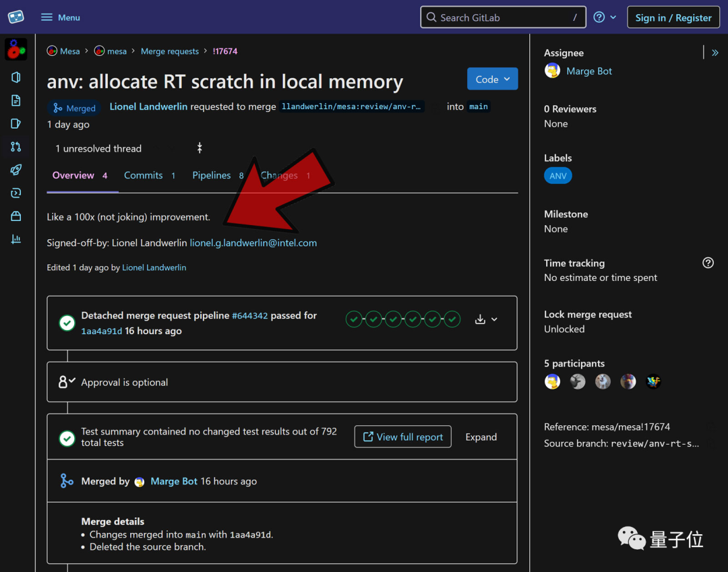Focus the Search GitLab field

503,18
